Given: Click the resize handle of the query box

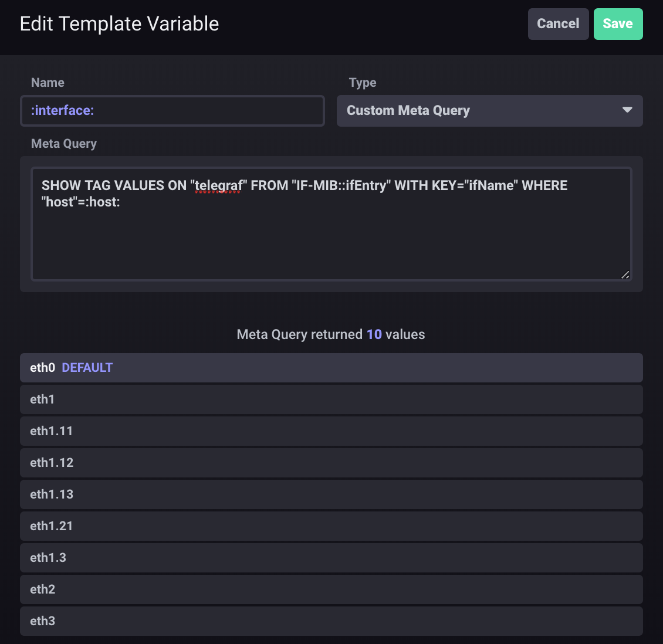Looking at the screenshot, I should pyautogui.click(x=625, y=274).
